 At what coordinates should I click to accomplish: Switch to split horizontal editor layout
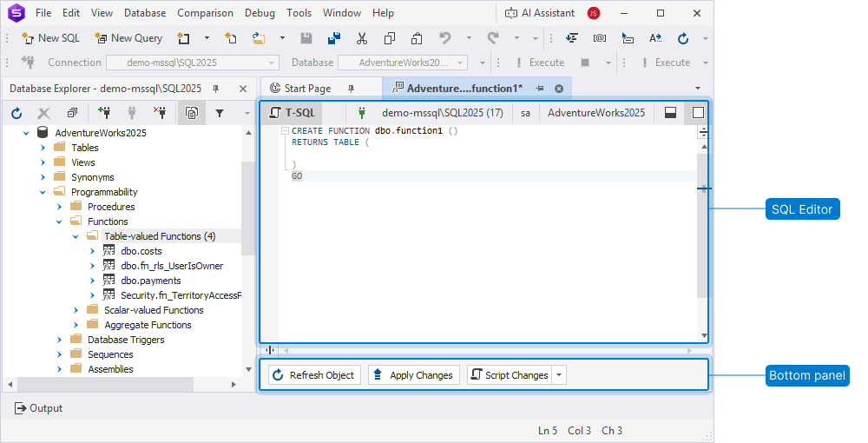click(x=670, y=113)
